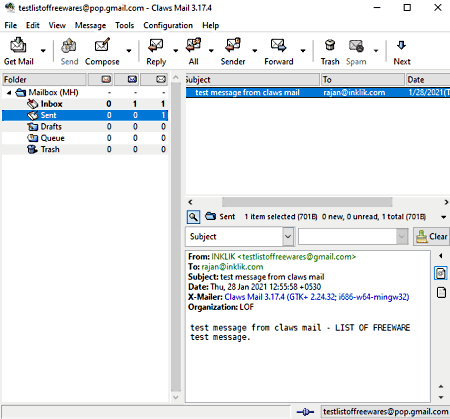This screenshot has height=419, width=450.
Task: Click the quick search text input field
Action: 347,237
